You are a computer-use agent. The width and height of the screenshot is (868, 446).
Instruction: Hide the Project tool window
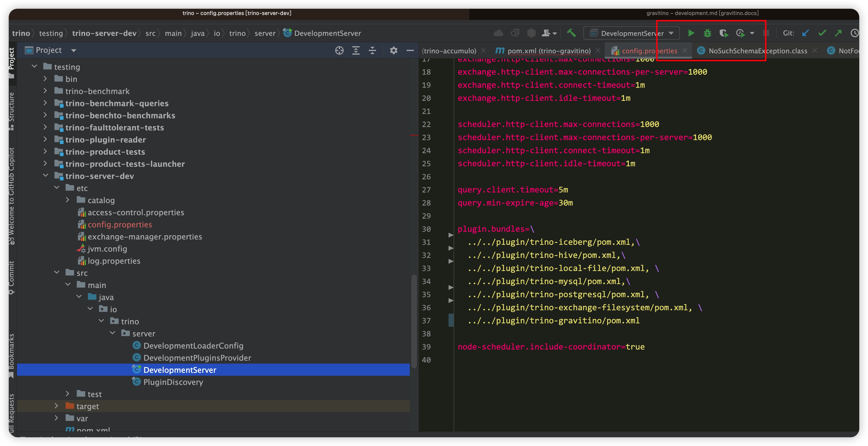point(410,50)
